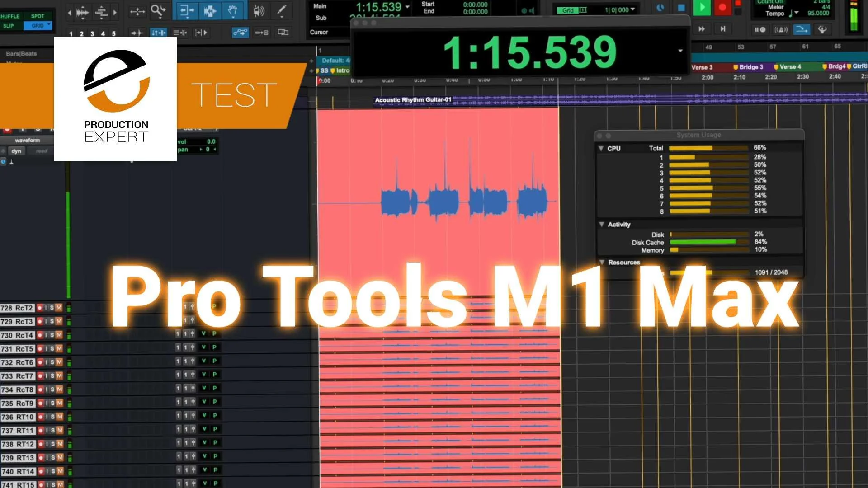Toggle the blue MIDI merge icon
Viewport: 868px width, 488px height.
[x=802, y=30]
